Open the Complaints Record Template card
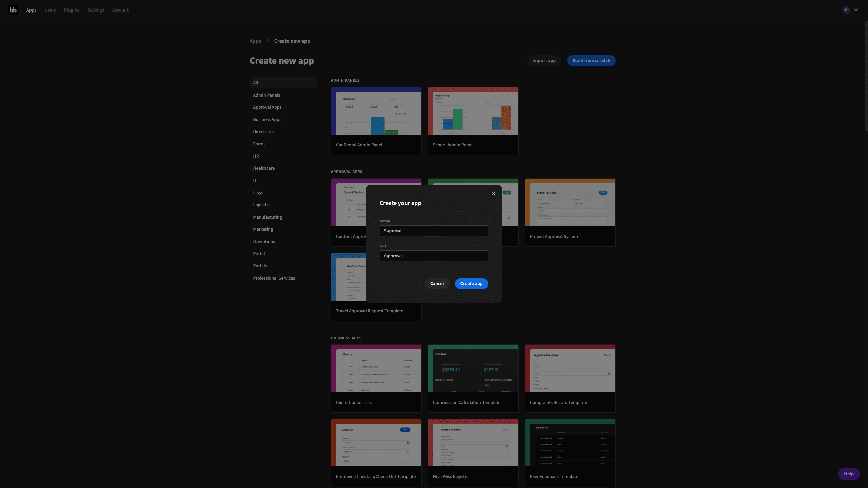The image size is (868, 488). click(570, 379)
